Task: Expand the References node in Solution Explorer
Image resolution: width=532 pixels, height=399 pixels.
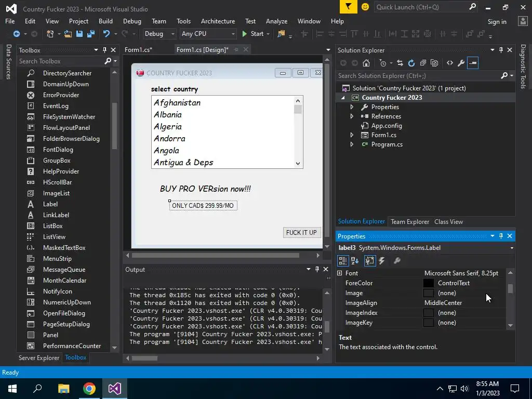Action: (x=352, y=116)
